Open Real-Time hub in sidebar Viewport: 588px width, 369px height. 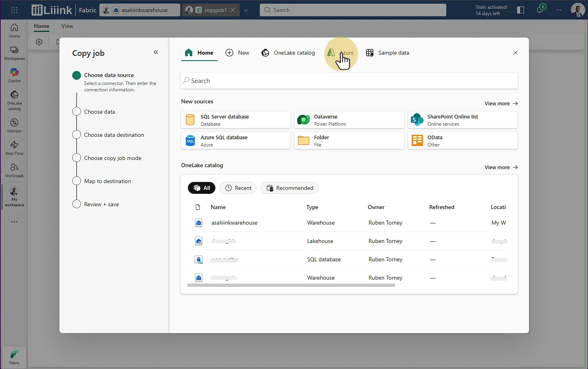pos(14,148)
